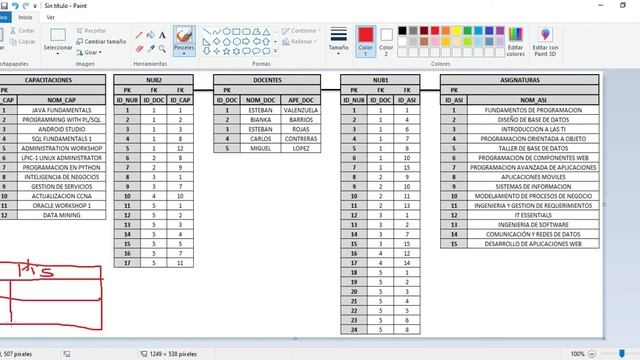Click the Cortar button
Image resolution: width=640 pixels, height=360 pixels.
[x=22, y=31]
